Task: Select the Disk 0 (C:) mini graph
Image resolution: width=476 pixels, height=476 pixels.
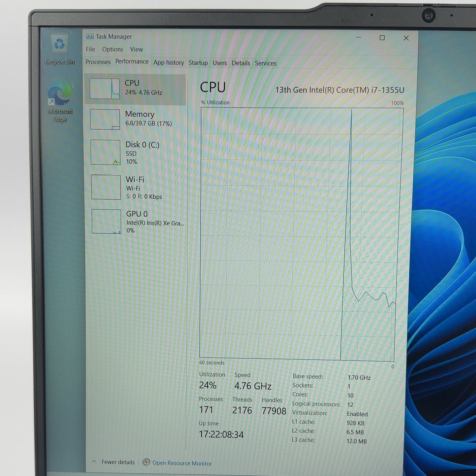Action: [x=106, y=152]
